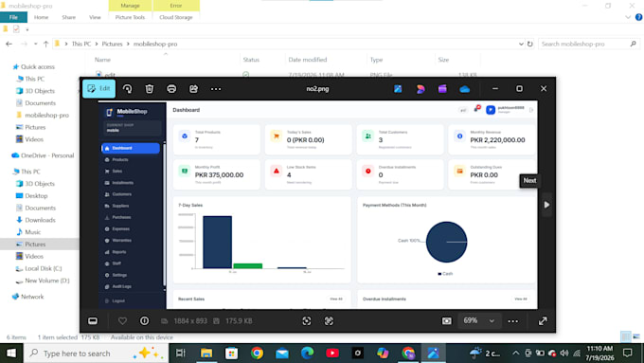
Task: Open the Microsoft Designer colorful icon
Action: coord(420,89)
